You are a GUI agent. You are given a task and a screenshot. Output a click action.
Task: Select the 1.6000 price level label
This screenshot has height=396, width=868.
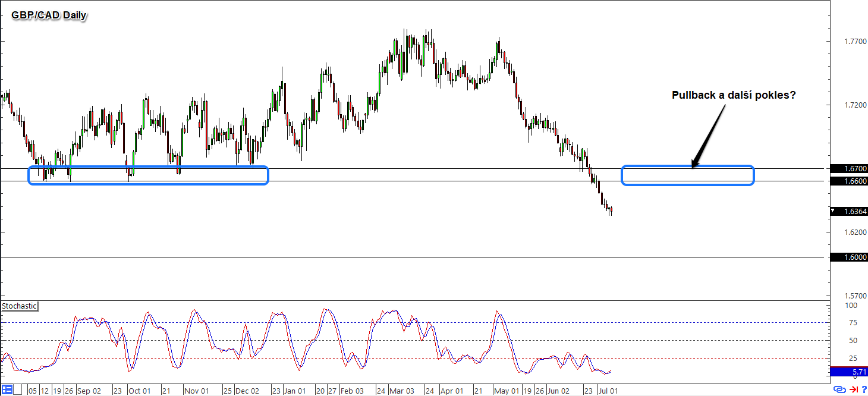click(x=850, y=257)
